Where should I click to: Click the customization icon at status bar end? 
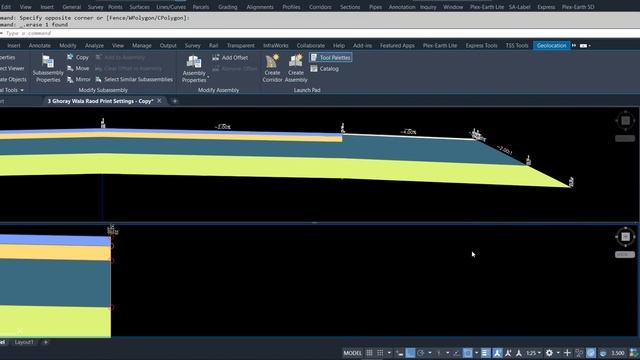click(635, 353)
